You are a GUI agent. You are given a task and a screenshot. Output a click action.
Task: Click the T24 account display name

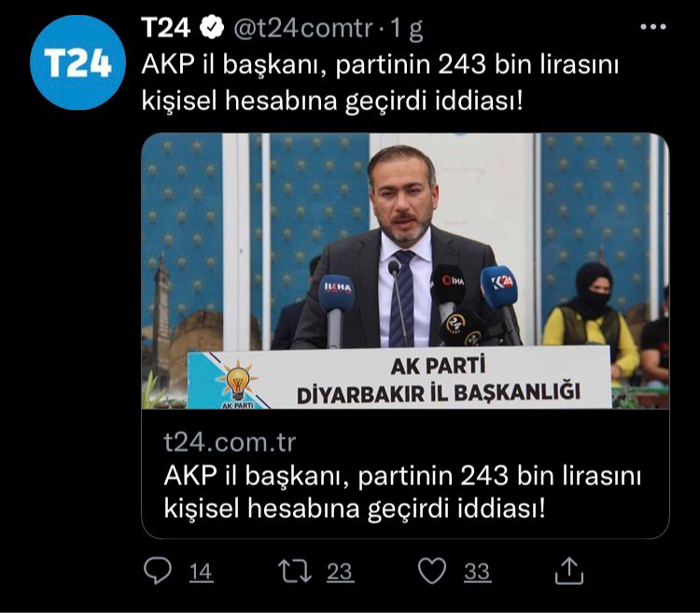165,28
